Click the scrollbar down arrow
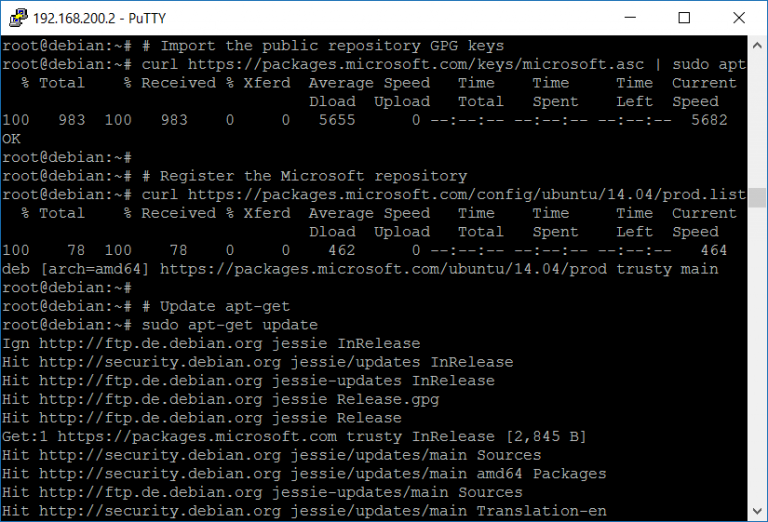 point(757,511)
